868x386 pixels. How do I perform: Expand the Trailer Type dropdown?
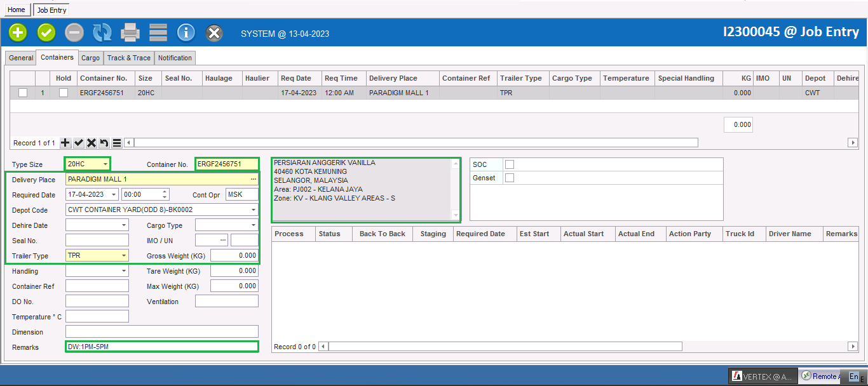pos(124,256)
